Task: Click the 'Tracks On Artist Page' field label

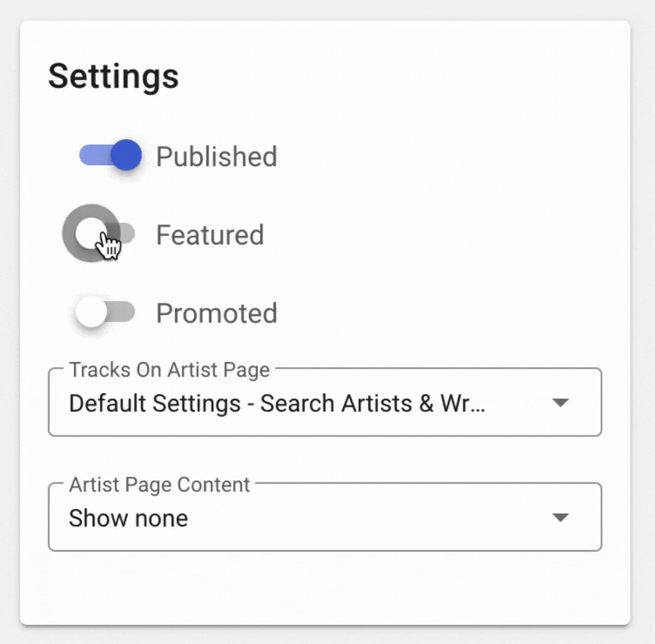Action: pos(169,370)
